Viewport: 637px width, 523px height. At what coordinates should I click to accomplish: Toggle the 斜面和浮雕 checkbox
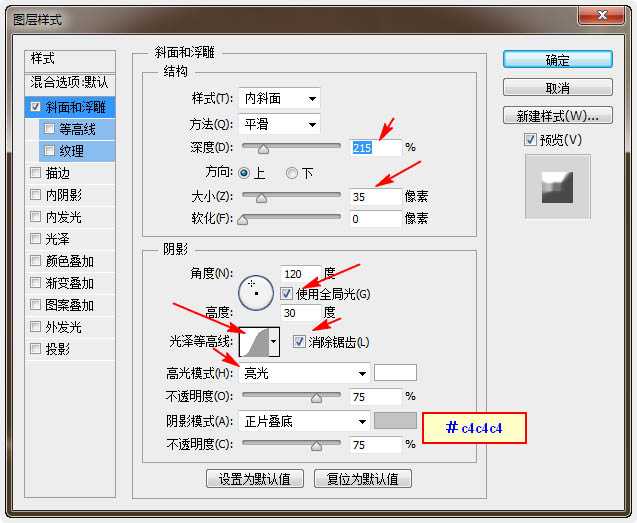click(x=35, y=107)
